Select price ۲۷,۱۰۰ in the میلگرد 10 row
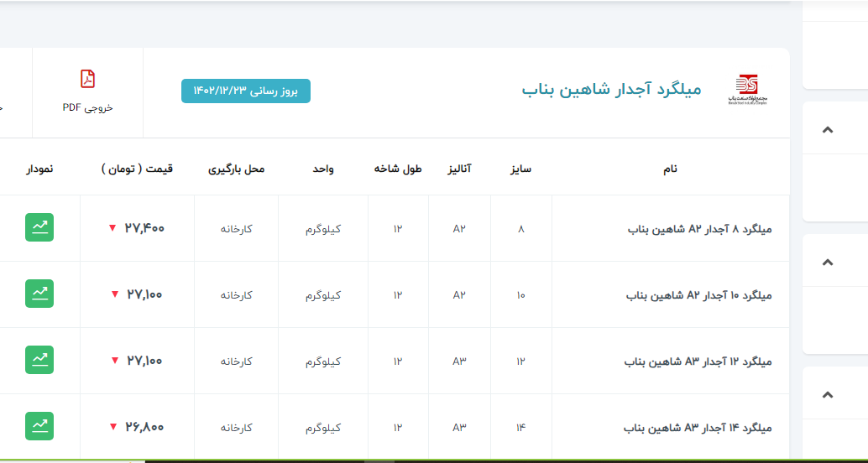This screenshot has width=868, height=463. pyautogui.click(x=144, y=294)
